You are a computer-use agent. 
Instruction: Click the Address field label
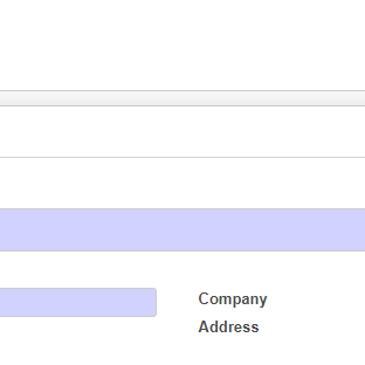coord(229,327)
